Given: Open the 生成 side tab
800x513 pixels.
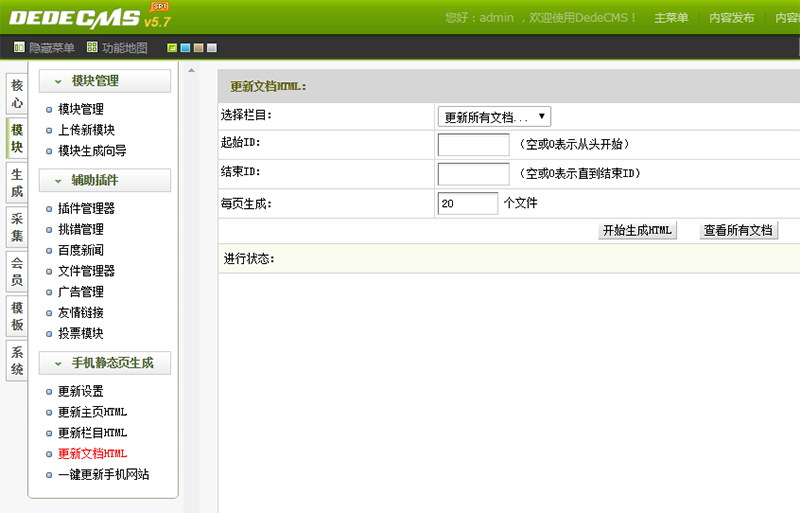Looking at the screenshot, I should [x=17, y=183].
